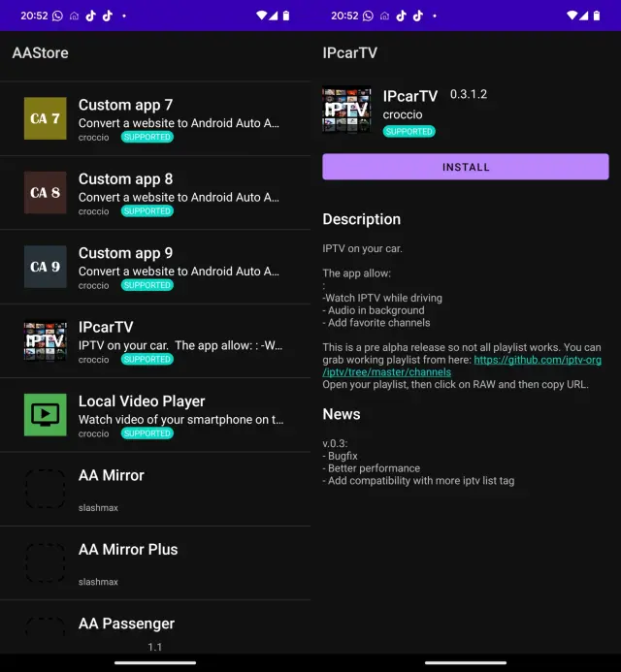Tap the green Local Video Player icon
The width and height of the screenshot is (621, 672).
(46, 415)
